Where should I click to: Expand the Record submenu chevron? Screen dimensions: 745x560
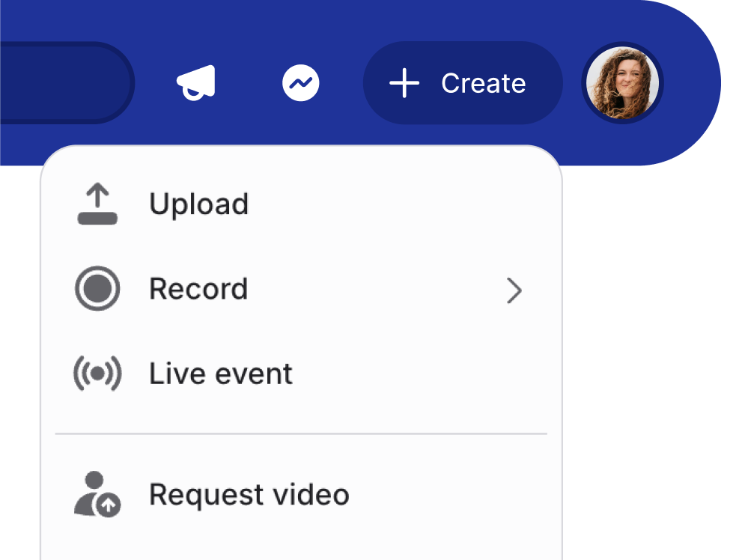tap(514, 290)
